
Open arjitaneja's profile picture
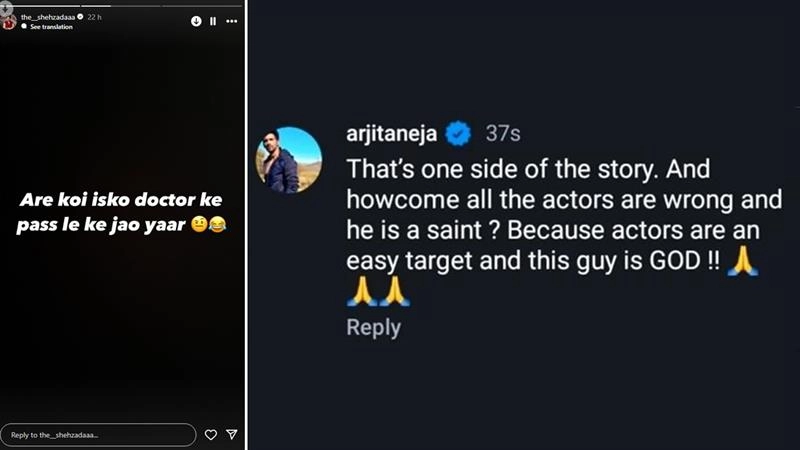click(289, 160)
